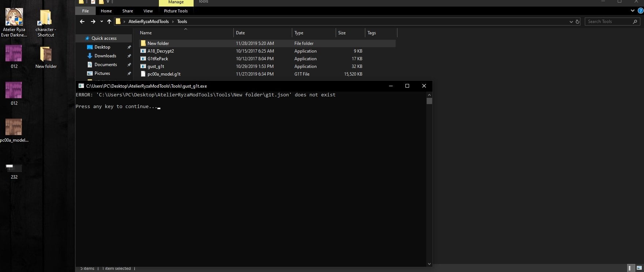Go forward in File Explorer
This screenshot has height=272, width=644.
93,22
